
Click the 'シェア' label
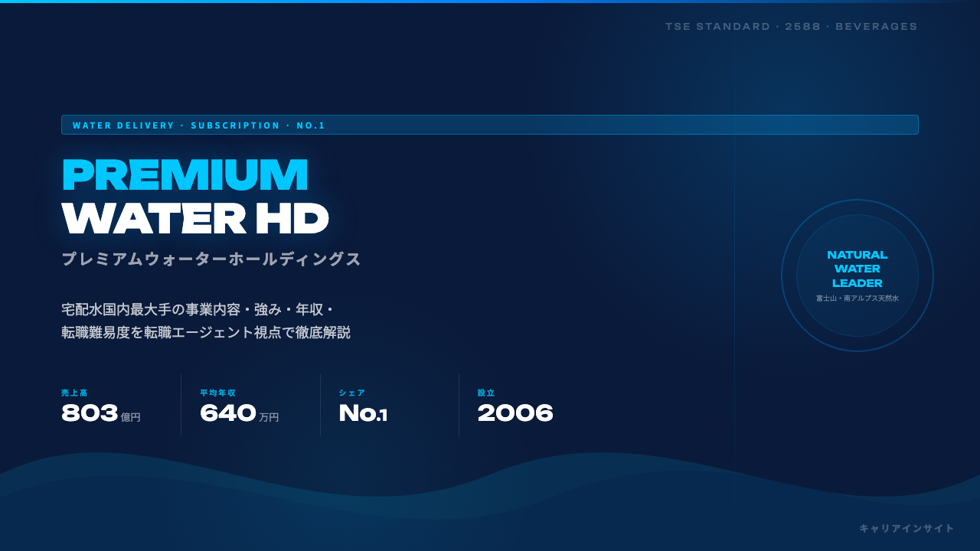(x=352, y=393)
